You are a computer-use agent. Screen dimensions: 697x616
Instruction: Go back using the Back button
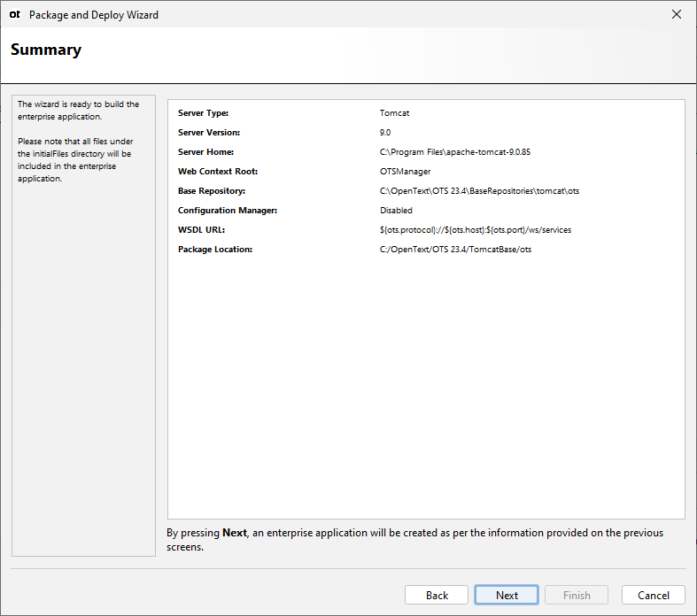click(x=437, y=595)
